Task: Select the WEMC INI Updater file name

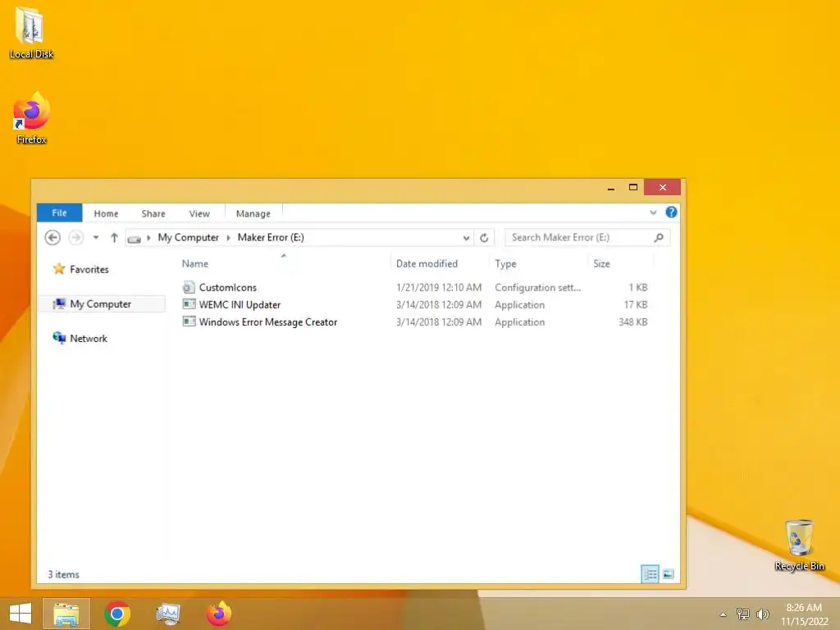Action: [x=240, y=305]
